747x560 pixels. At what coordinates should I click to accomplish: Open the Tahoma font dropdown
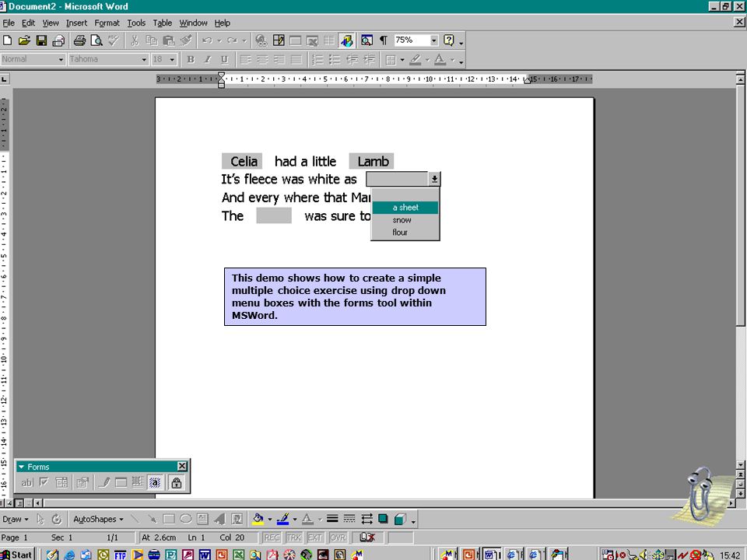(x=144, y=60)
